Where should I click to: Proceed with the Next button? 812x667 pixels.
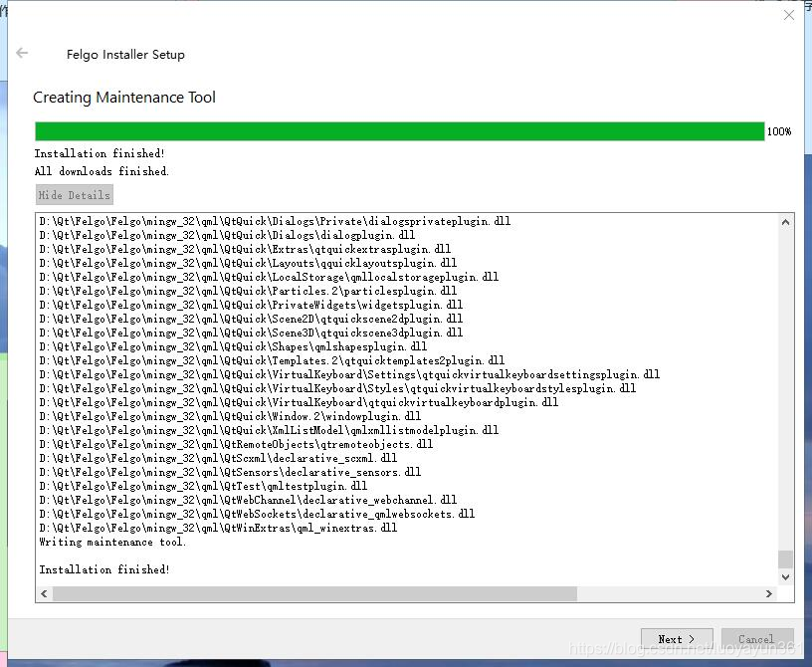point(677,639)
